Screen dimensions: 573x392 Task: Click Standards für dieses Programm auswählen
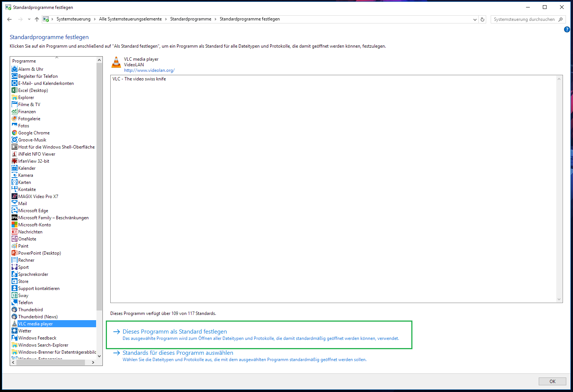(178, 353)
